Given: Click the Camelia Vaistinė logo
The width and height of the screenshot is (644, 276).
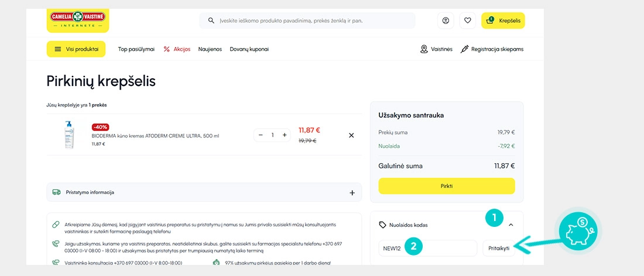Looking at the screenshot, I should tap(78, 20).
